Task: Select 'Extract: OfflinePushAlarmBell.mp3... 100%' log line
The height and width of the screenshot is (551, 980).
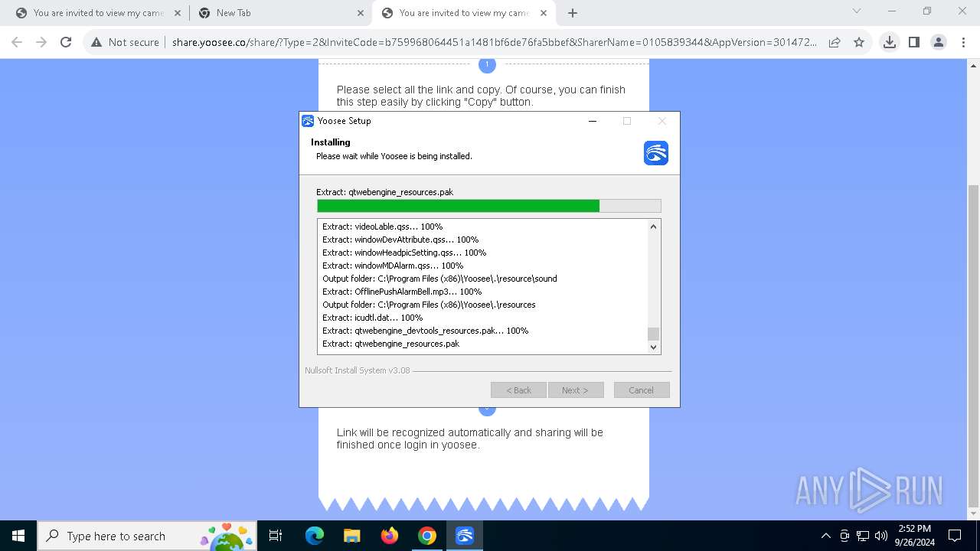Action: pos(402,292)
